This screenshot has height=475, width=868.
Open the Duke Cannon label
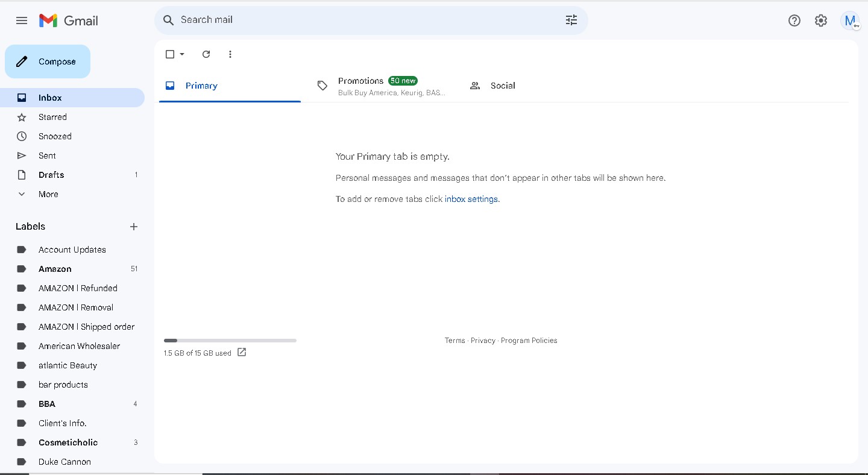pos(72,462)
